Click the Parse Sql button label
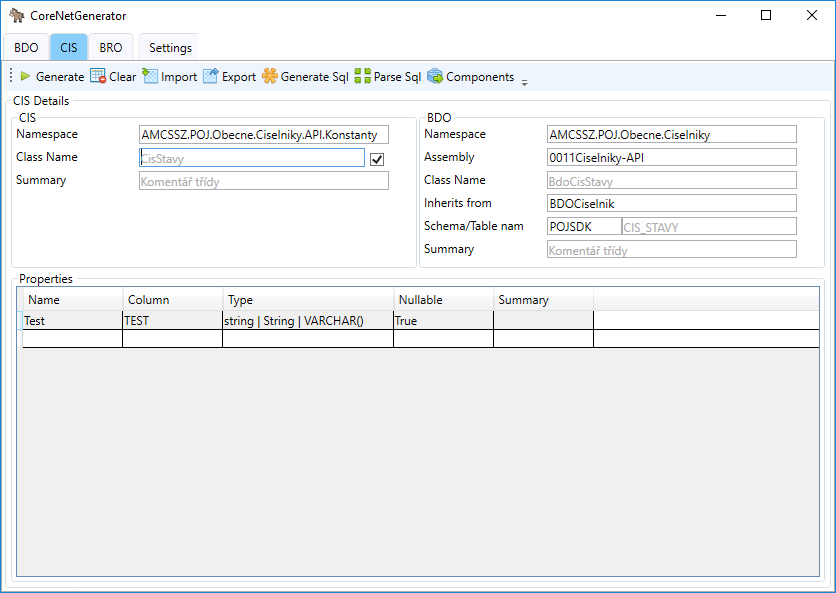This screenshot has width=836, height=593. click(397, 77)
